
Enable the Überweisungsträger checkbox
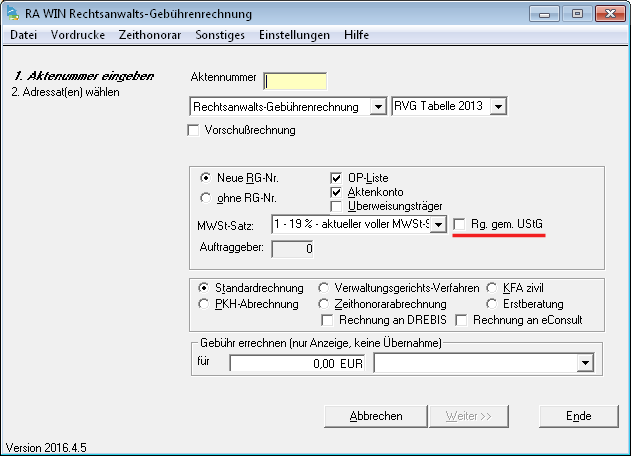click(337, 205)
